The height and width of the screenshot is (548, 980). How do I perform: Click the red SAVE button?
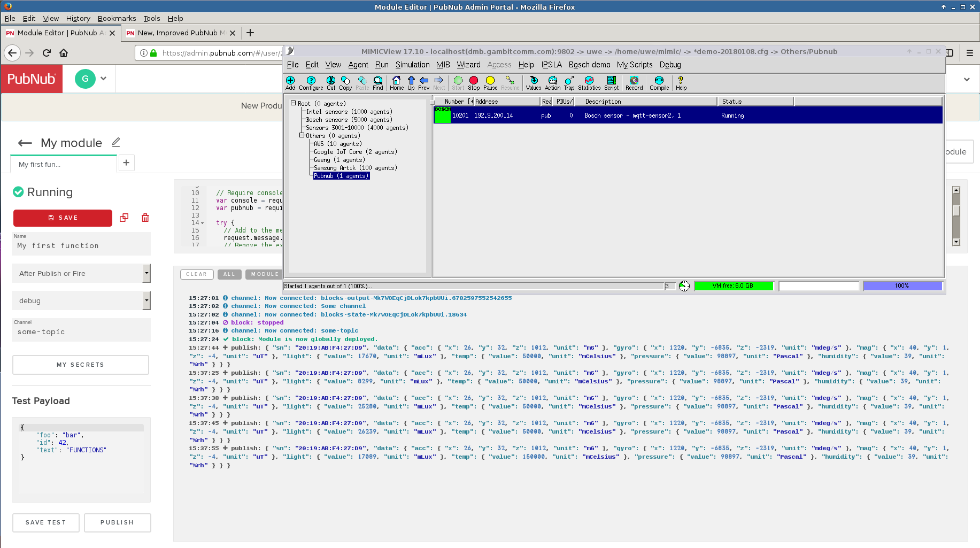(63, 218)
